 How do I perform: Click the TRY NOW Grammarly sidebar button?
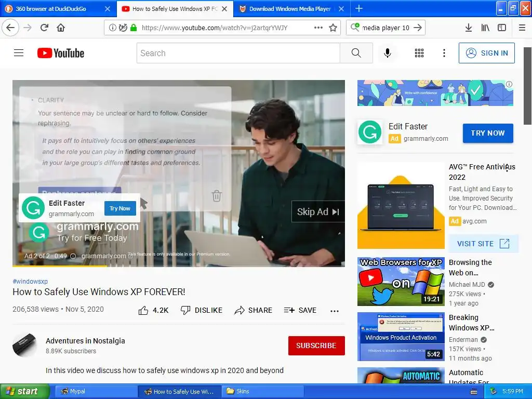click(488, 133)
